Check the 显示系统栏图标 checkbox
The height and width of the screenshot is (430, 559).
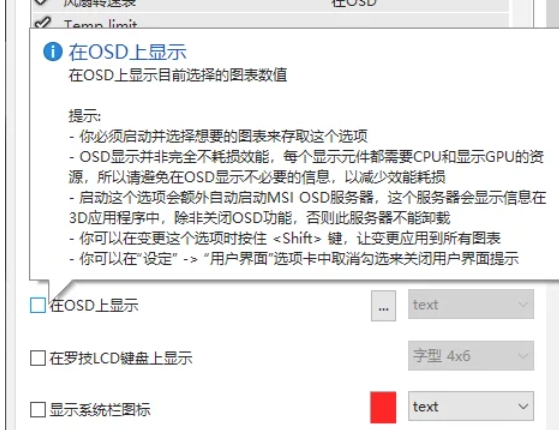pos(38,410)
